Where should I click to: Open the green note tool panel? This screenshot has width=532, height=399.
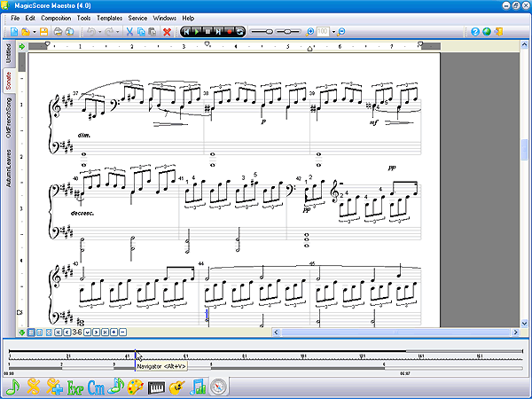click(x=13, y=387)
